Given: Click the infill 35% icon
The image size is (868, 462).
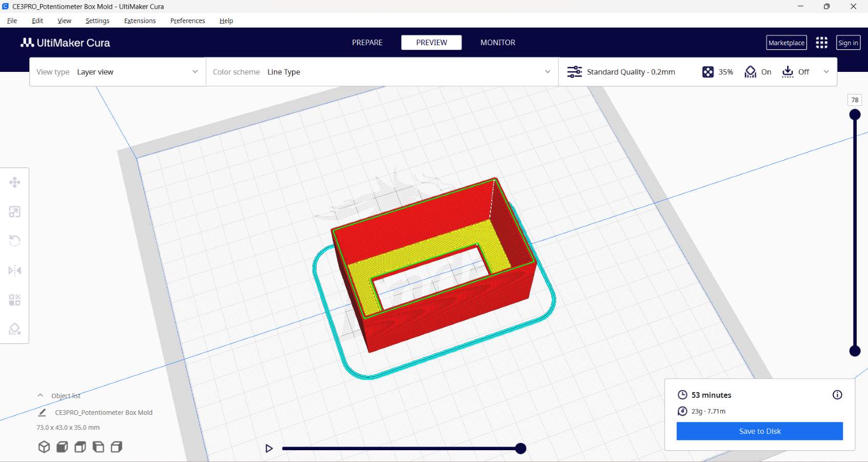Looking at the screenshot, I should (708, 72).
